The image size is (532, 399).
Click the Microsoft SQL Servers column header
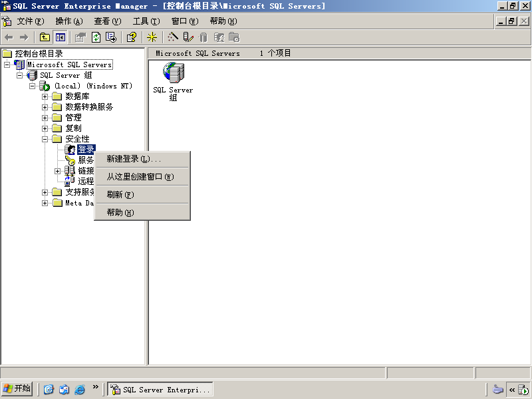pyautogui.click(x=198, y=53)
